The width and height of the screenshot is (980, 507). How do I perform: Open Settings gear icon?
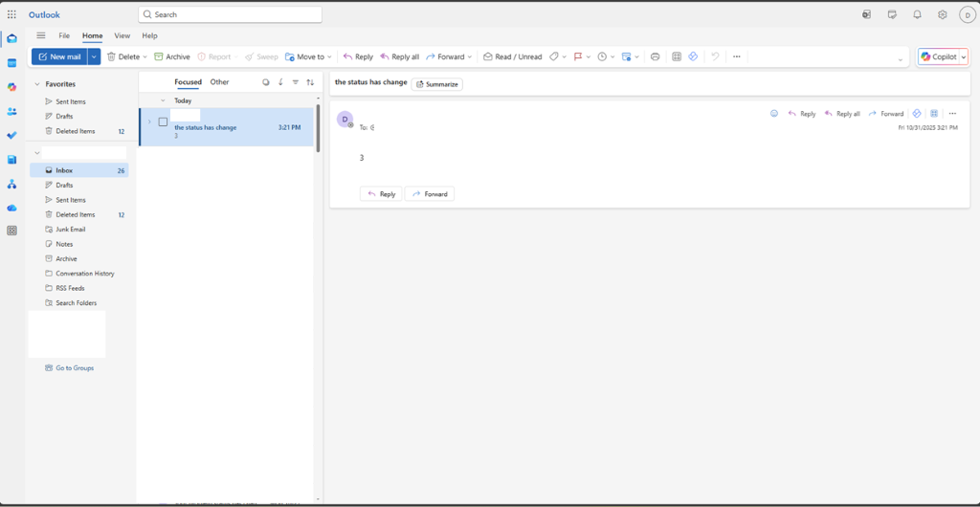pos(942,14)
